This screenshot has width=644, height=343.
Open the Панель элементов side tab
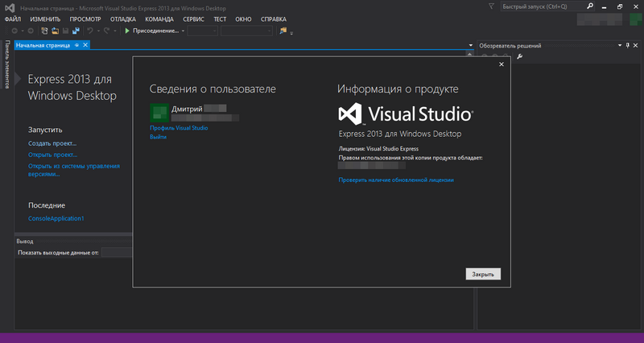(x=7, y=64)
